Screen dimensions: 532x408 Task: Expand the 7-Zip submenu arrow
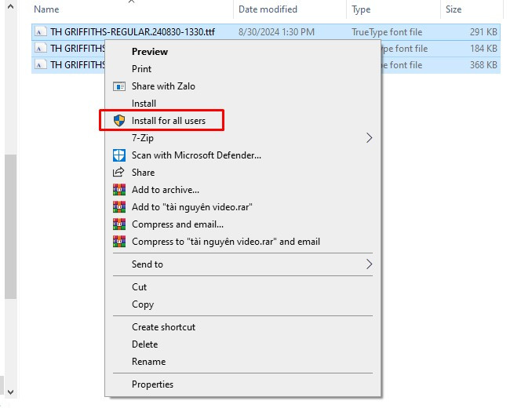coord(369,138)
